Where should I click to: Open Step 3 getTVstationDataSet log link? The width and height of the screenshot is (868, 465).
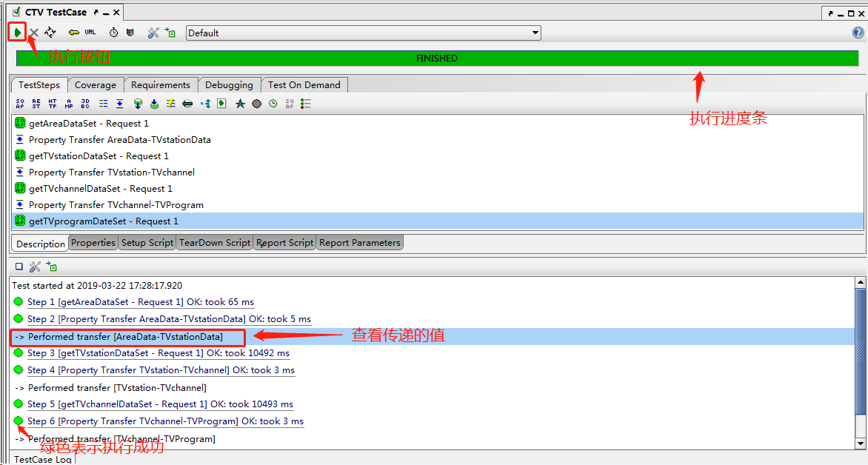pos(158,353)
